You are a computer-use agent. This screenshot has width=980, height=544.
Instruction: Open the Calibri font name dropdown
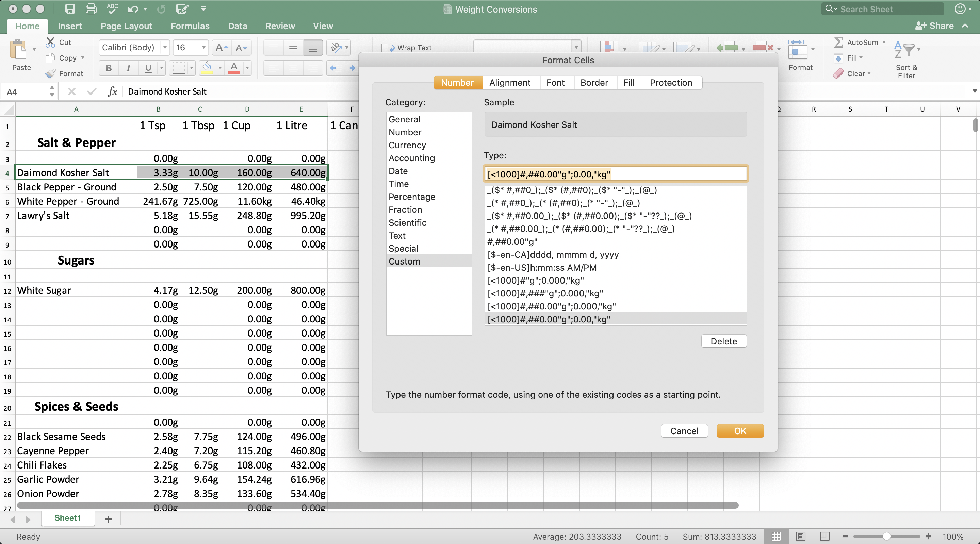[165, 48]
